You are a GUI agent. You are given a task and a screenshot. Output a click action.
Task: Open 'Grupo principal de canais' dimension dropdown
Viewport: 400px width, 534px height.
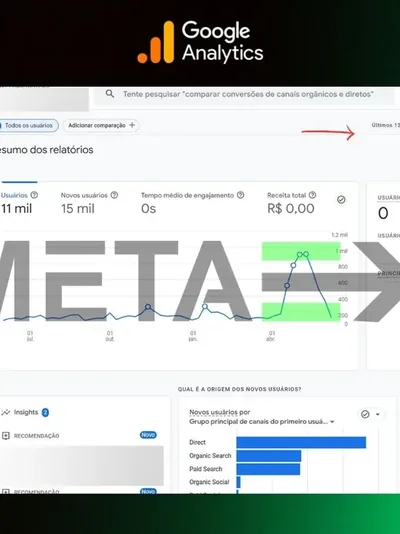[262, 422]
